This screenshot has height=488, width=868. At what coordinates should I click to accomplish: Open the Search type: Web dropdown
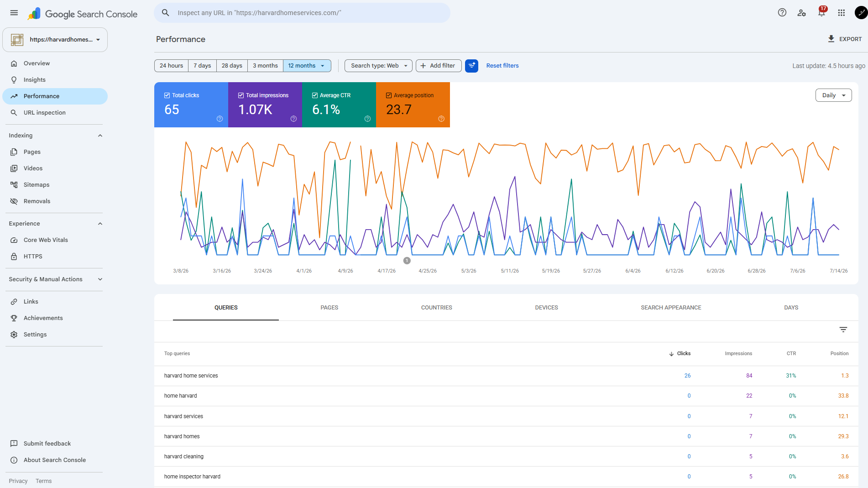pos(378,66)
